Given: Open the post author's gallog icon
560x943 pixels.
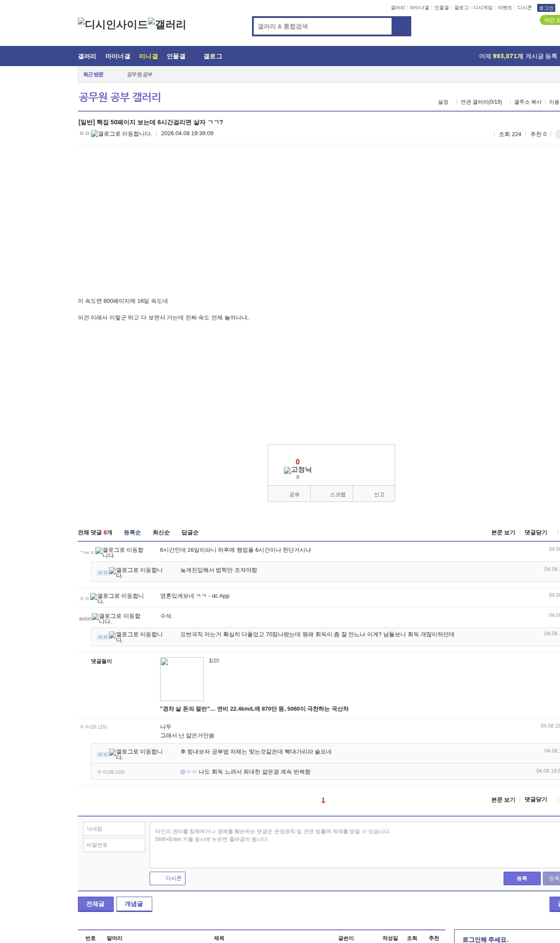Looking at the screenshot, I should pyautogui.click(x=121, y=134).
